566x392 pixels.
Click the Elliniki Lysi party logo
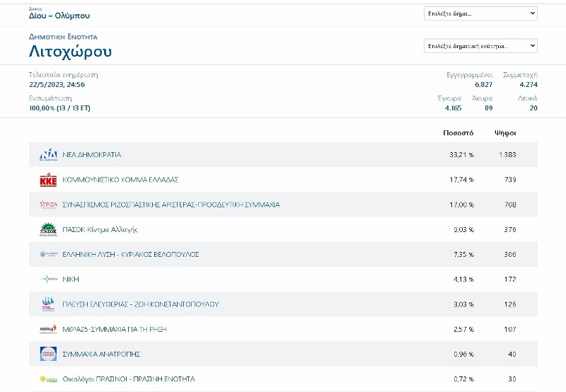(48, 254)
